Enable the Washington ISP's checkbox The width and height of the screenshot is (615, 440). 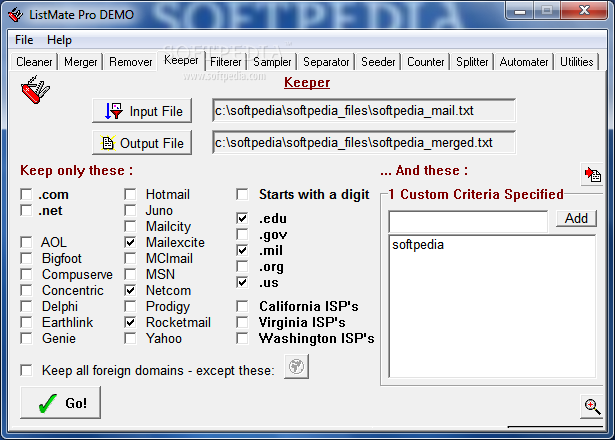coord(242,338)
